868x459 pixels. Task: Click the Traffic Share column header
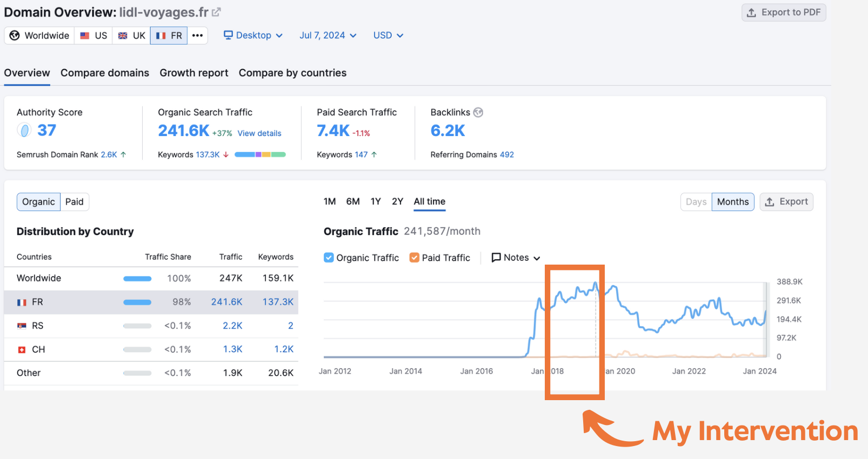pyautogui.click(x=168, y=257)
